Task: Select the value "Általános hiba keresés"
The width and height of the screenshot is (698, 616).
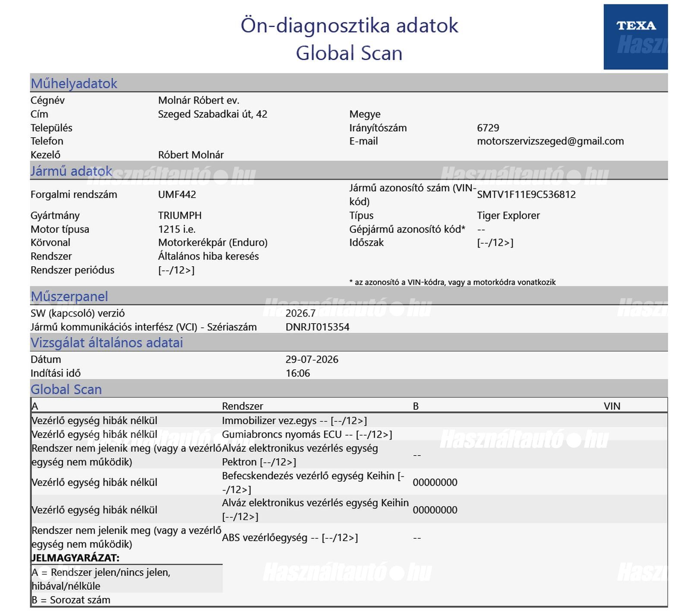Action: tap(208, 256)
